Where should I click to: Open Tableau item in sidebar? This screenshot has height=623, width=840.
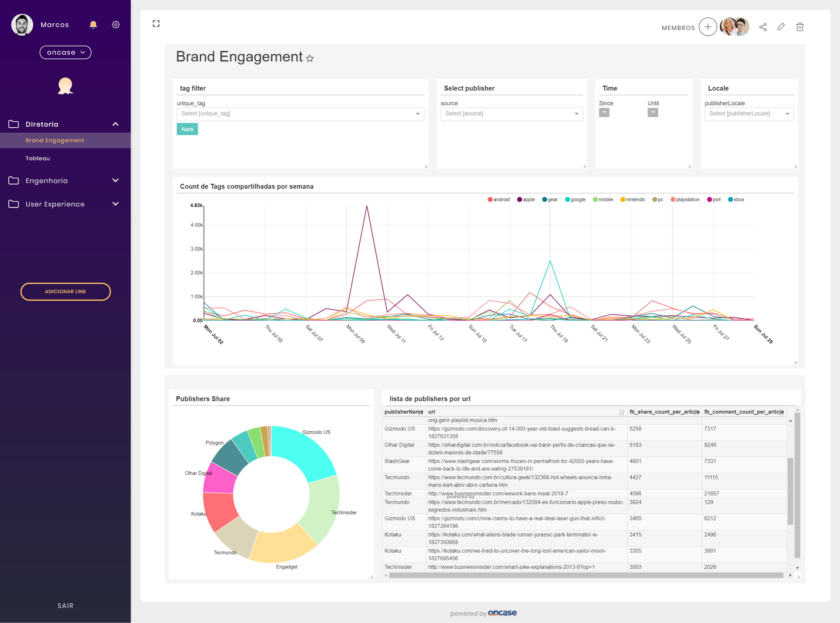(x=38, y=158)
